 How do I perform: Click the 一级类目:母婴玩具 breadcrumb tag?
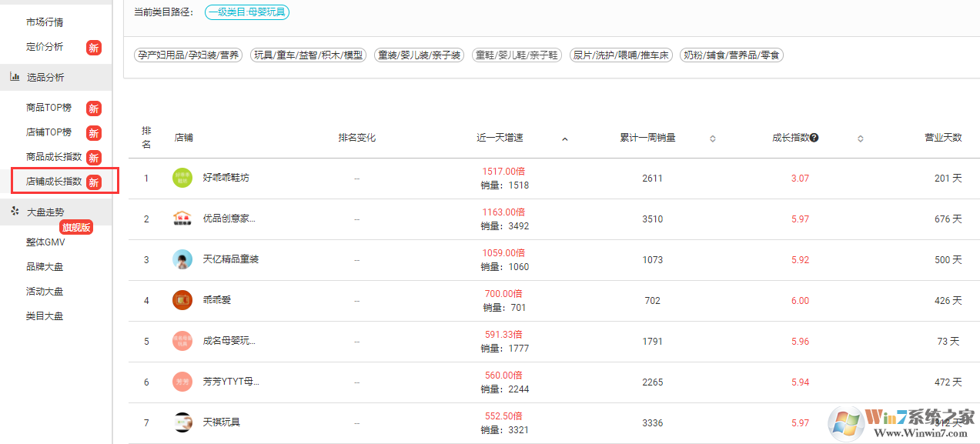pos(247,12)
